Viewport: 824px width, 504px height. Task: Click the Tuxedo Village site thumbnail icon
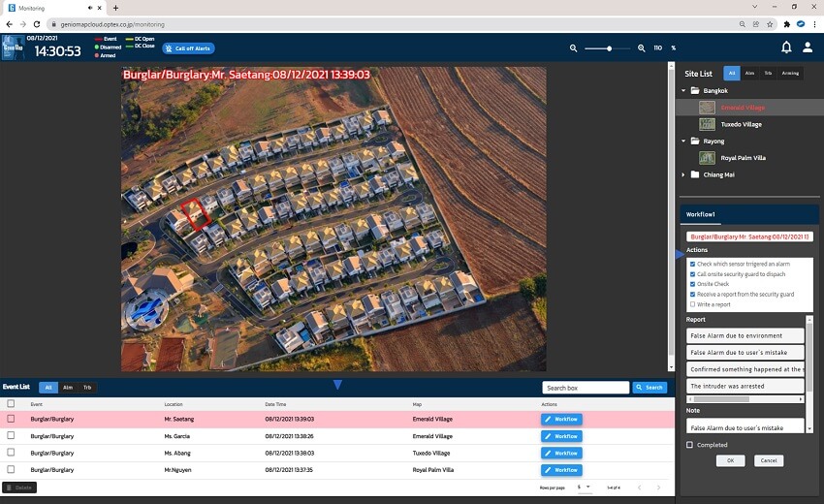click(707, 124)
